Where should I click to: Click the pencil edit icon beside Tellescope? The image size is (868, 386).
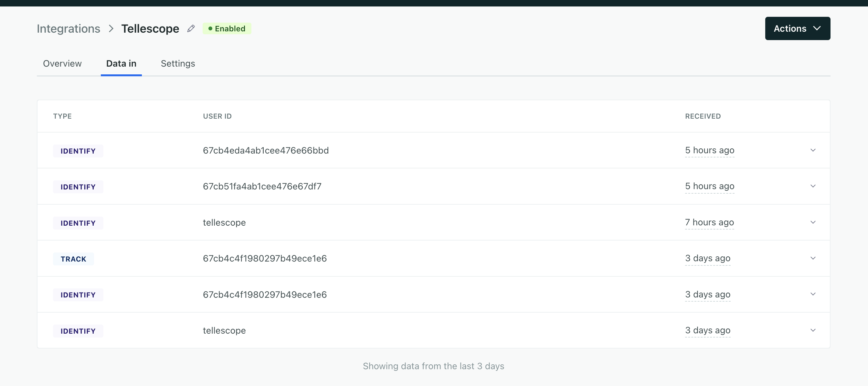tap(191, 29)
